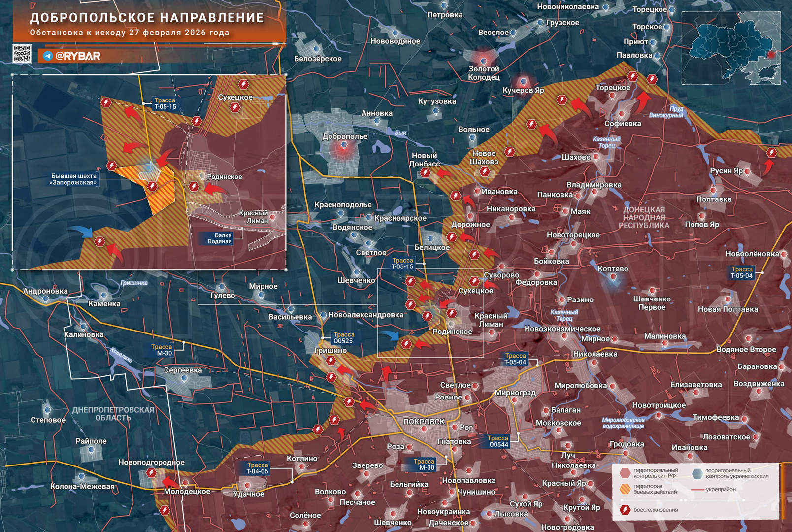Viewport: 792px width, 532px height.
Task: Open the @RYBAR channel label
Action: pyautogui.click(x=78, y=56)
